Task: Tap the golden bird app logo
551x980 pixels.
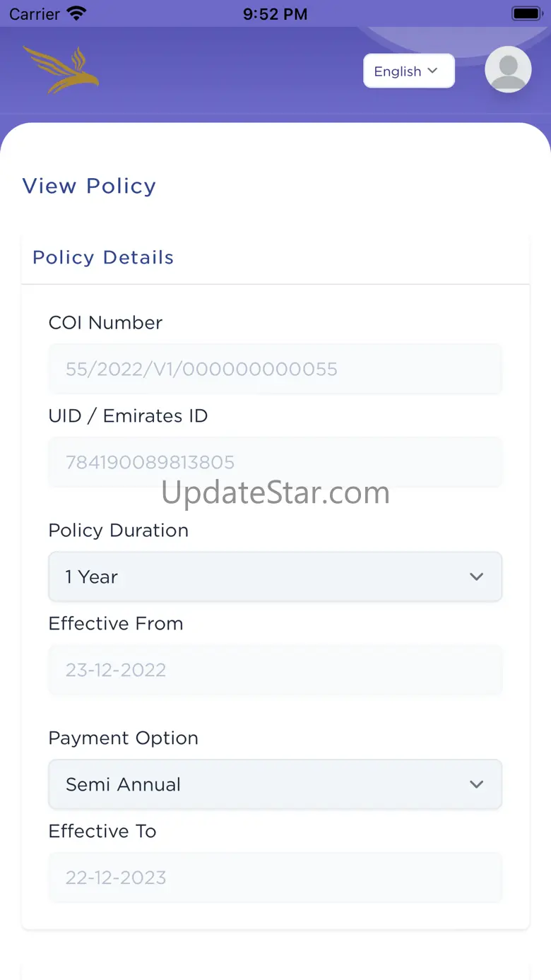Action: 61,70
